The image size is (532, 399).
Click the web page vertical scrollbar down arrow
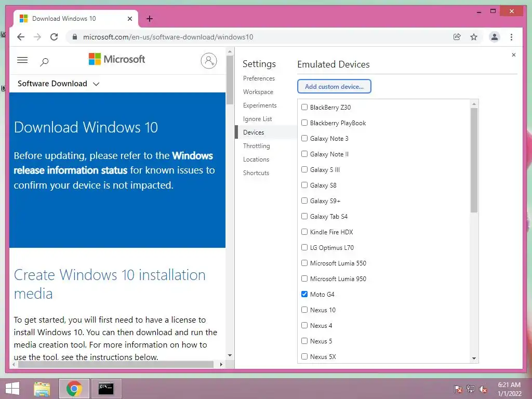click(x=230, y=355)
